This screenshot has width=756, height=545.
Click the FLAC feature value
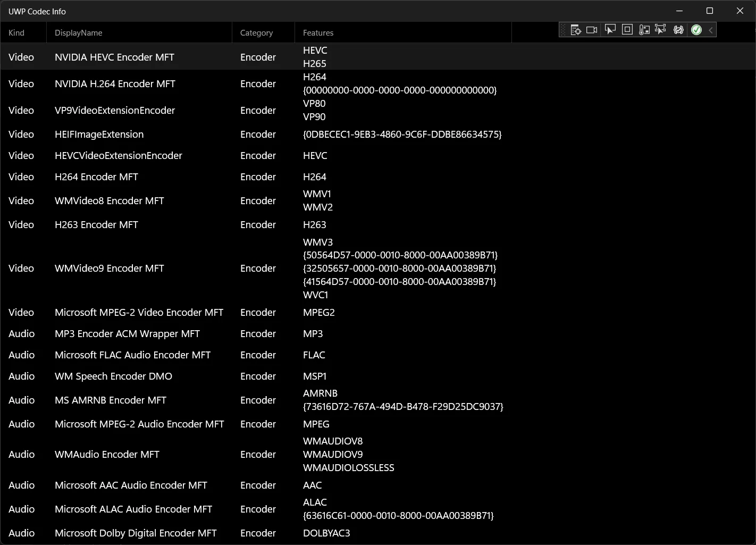[314, 355]
